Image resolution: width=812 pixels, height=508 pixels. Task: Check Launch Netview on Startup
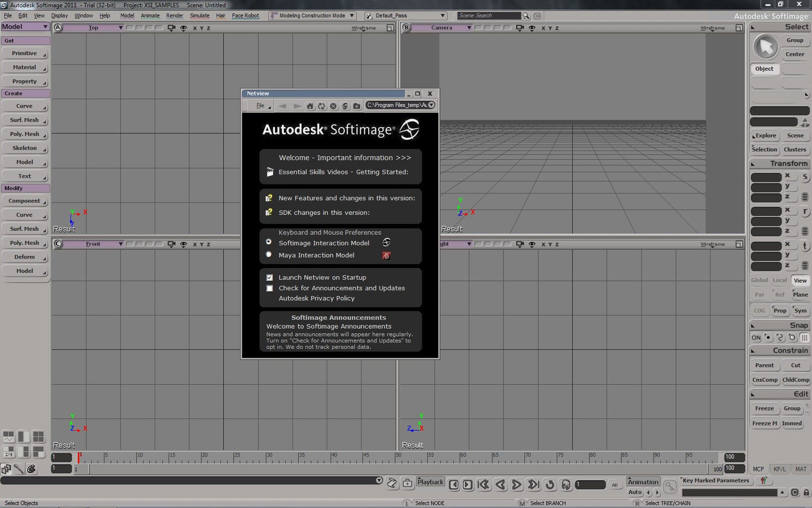270,277
